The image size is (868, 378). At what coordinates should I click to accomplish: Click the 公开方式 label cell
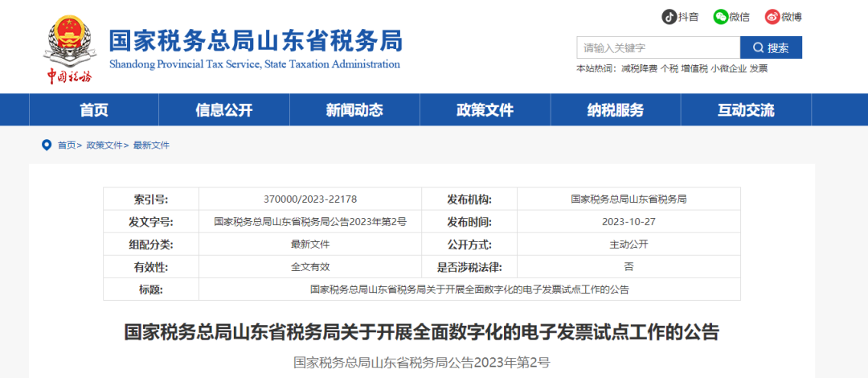click(x=469, y=244)
